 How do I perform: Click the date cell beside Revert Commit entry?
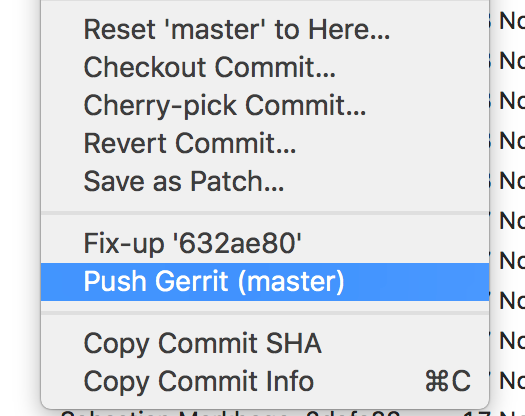508,141
